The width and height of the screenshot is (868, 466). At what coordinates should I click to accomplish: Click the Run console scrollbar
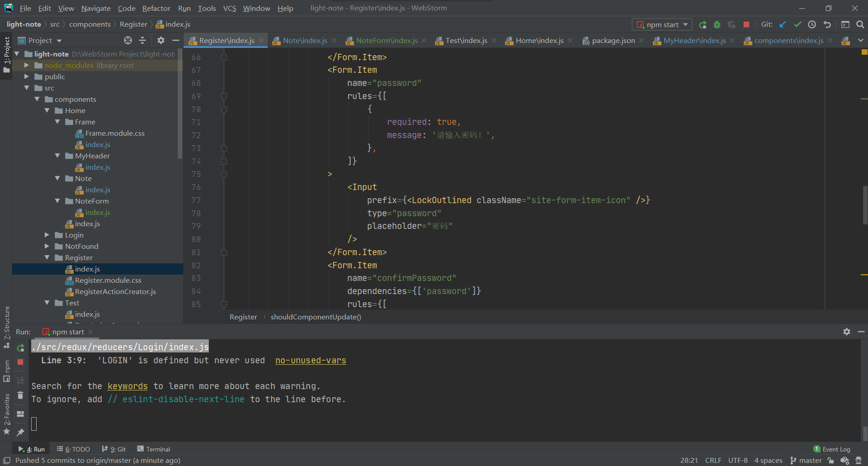(865, 433)
